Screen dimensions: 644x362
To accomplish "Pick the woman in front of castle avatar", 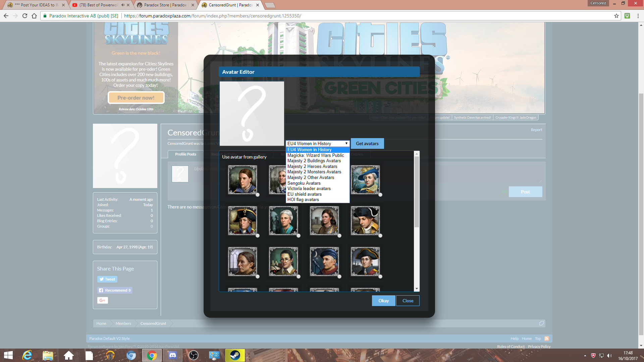I will [x=324, y=221].
